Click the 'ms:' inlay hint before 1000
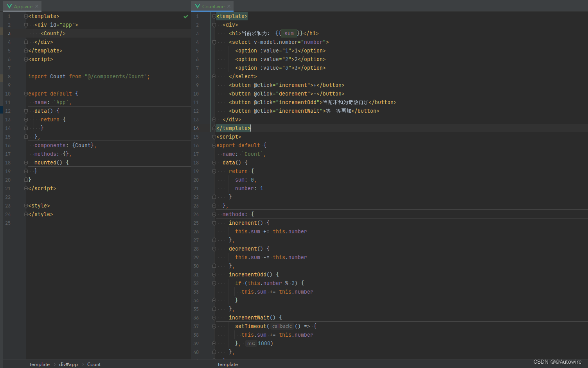Screen dimensions: 588x368 [x=251, y=343]
